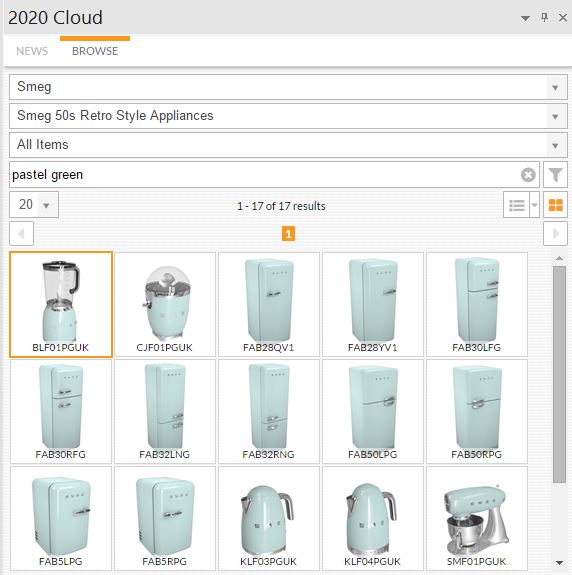This screenshot has width=572, height=575.
Task: Pin the 2020 Cloud panel
Action: click(544, 17)
